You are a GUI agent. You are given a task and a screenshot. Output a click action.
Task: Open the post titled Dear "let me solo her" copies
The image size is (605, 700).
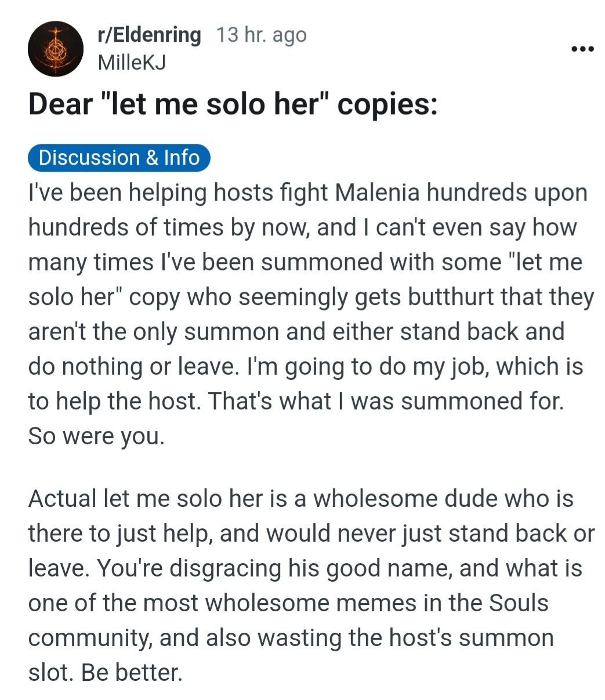click(233, 105)
